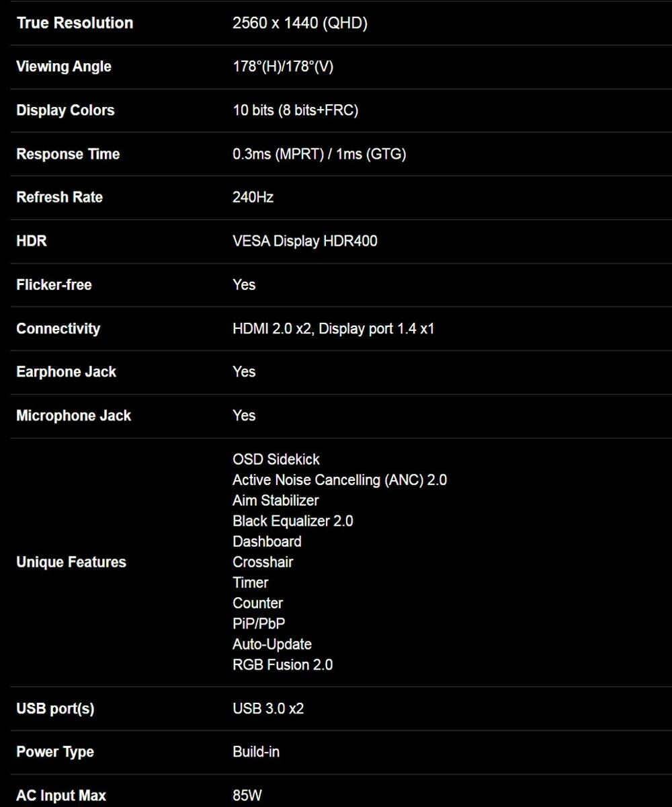
Task: Click the RGB Fusion 2.0 entry
Action: [282, 664]
